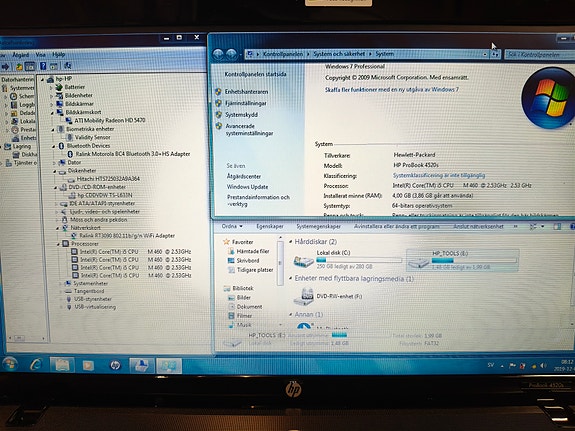Open Favoriter star in navigation pane
Image resolution: width=575 pixels, height=431 pixels.
click(x=226, y=242)
